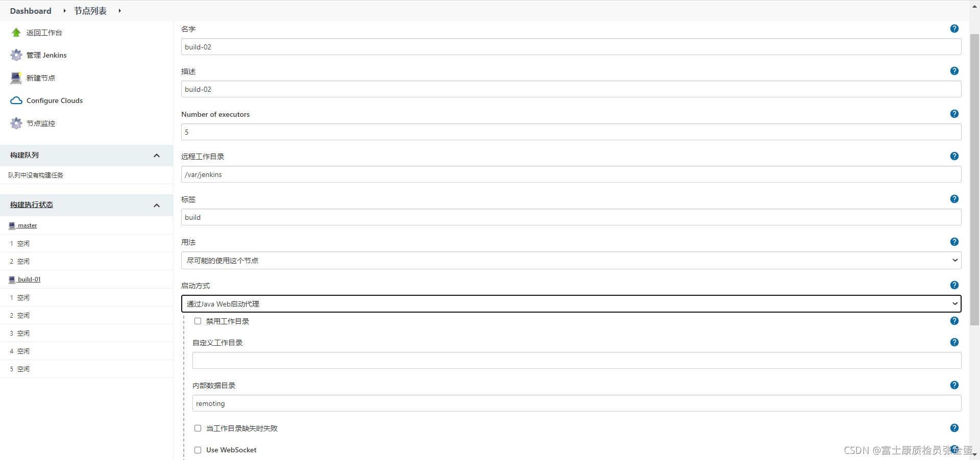
Task: Click the Dashboard breadcrumb
Action: point(31,11)
